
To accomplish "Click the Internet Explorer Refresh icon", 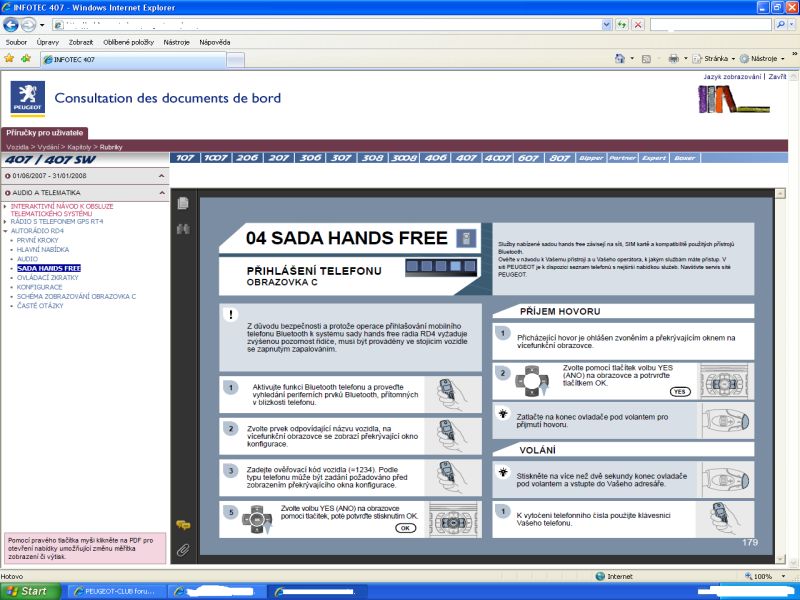I will [621, 24].
